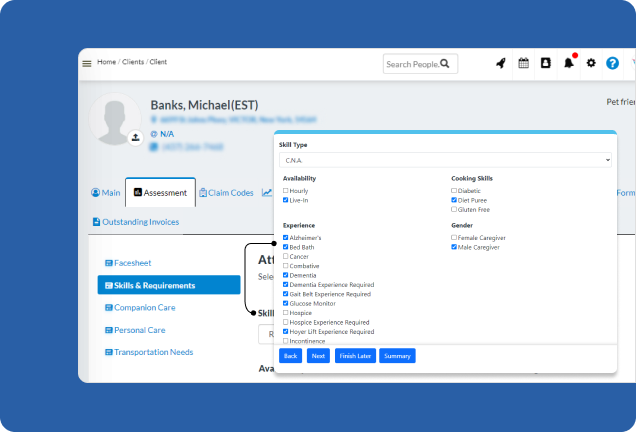Check the Female Caregiver checkbox

454,238
